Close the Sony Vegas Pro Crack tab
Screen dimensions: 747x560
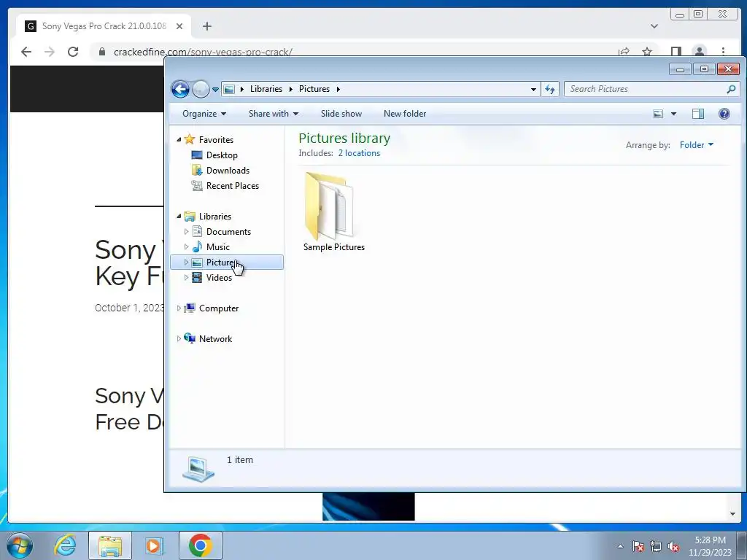tap(179, 26)
